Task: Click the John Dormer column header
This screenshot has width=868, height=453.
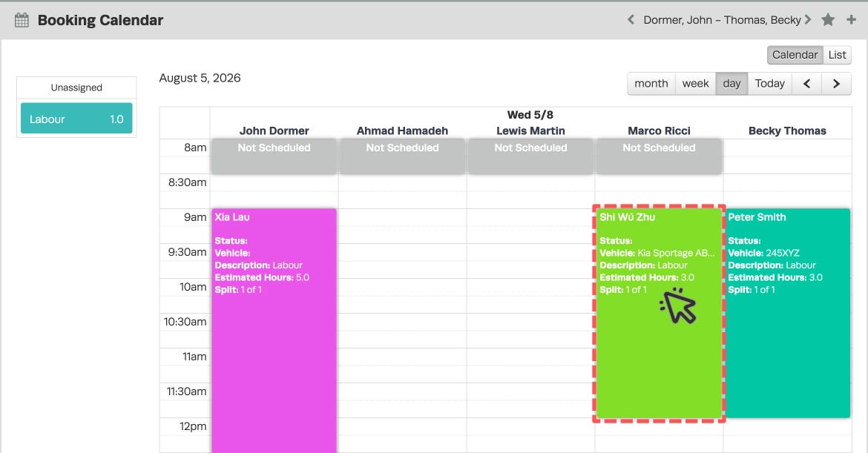Action: [274, 131]
